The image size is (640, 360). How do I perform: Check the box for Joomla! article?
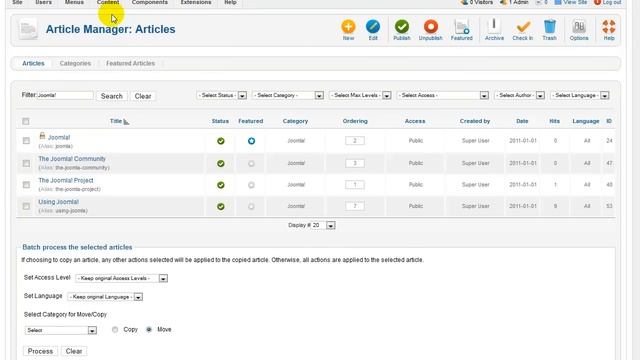(x=26, y=141)
